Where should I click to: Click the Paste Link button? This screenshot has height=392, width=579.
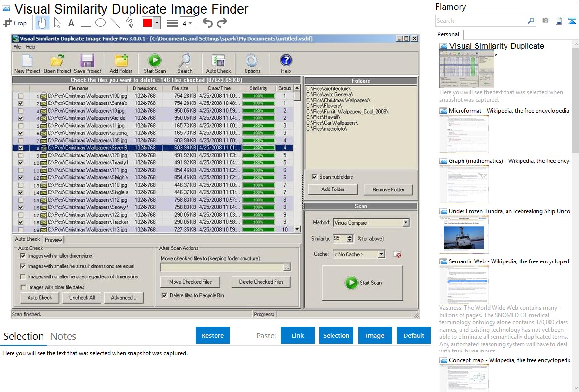[x=298, y=335]
